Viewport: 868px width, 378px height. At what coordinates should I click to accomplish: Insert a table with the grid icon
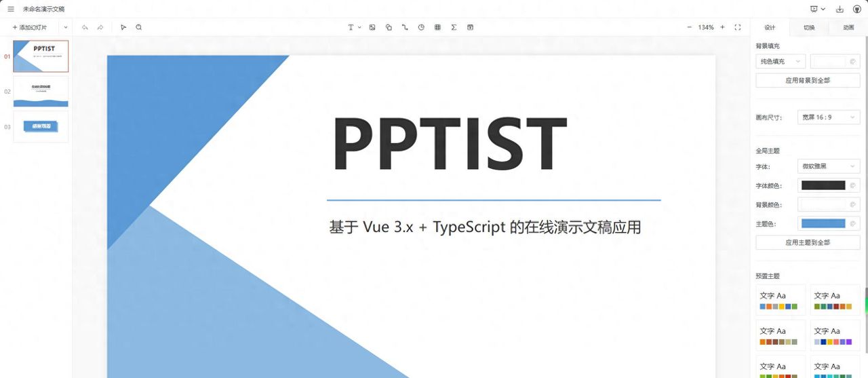pos(437,27)
